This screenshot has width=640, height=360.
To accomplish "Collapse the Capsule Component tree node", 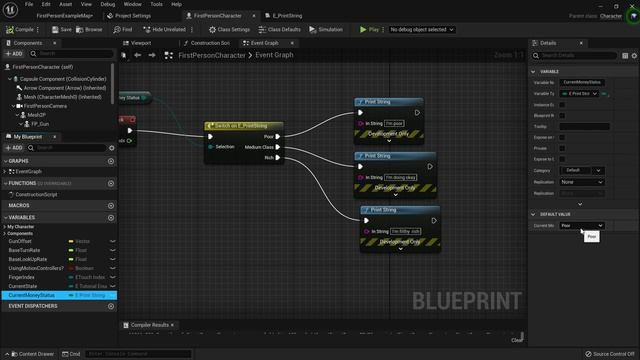I will coord(10,79).
